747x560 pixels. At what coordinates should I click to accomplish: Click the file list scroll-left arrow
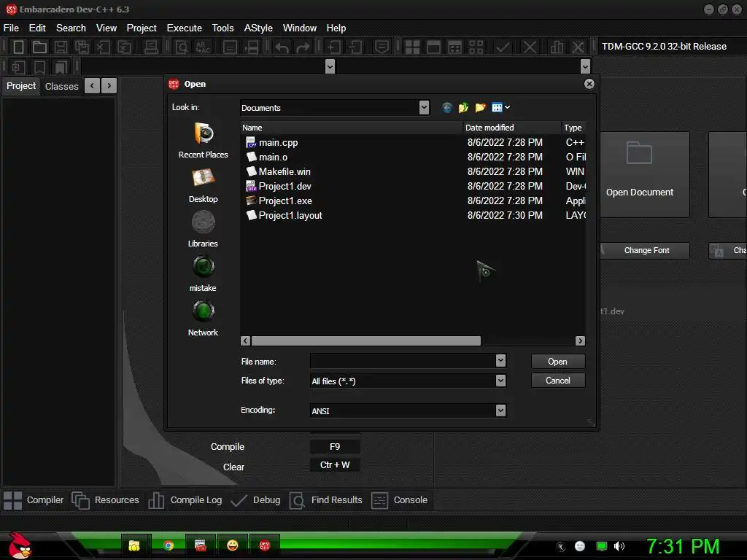245,341
